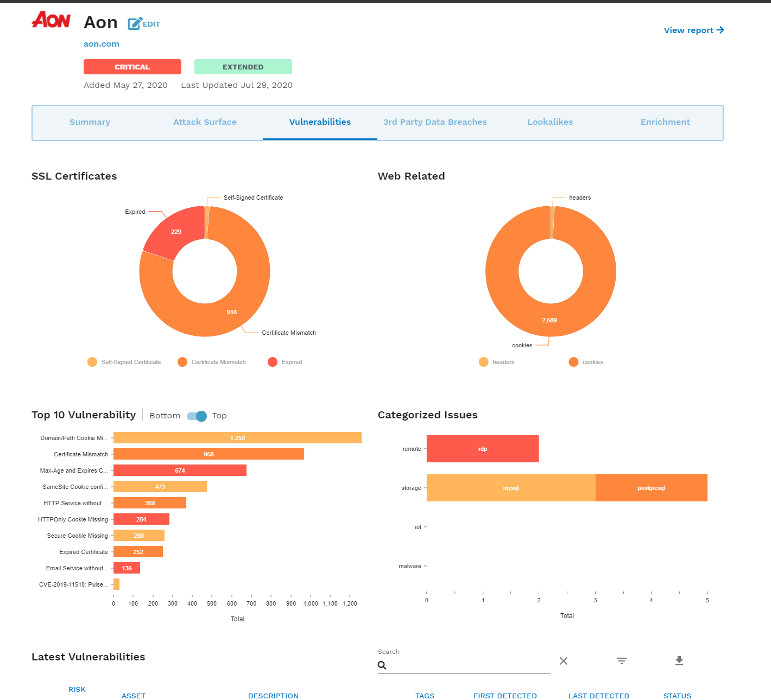Select the rdp bar in Categorized Issues

pyautogui.click(x=482, y=449)
